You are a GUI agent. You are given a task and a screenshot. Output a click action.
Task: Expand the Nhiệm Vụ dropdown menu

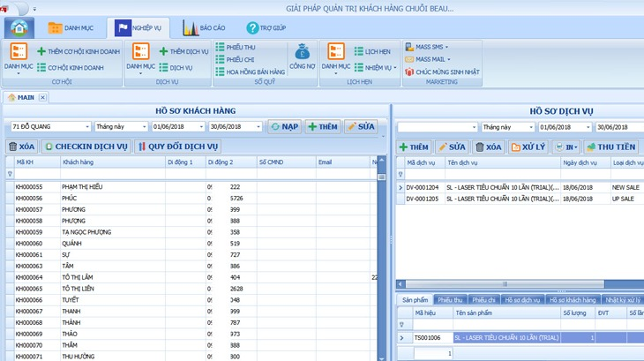(393, 67)
